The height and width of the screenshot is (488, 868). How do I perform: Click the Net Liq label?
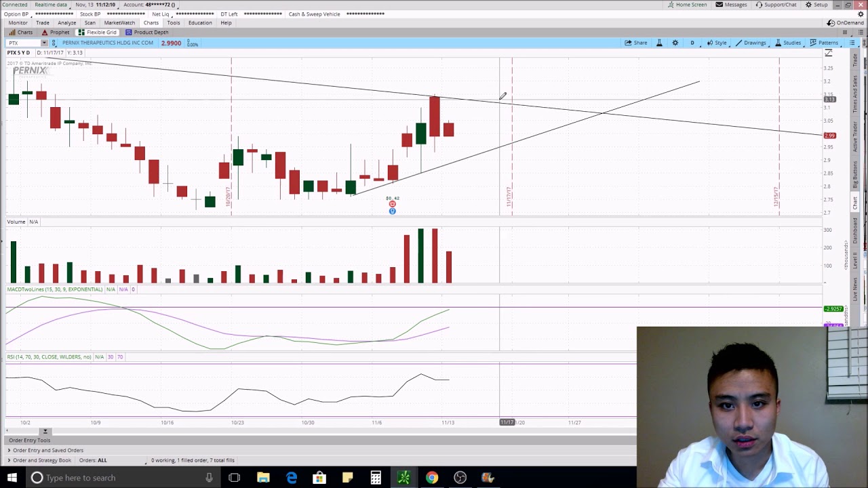click(161, 14)
